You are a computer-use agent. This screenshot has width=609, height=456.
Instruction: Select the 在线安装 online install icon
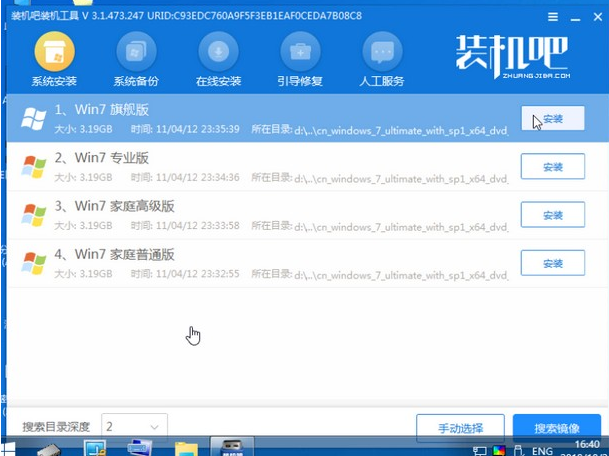point(218,52)
